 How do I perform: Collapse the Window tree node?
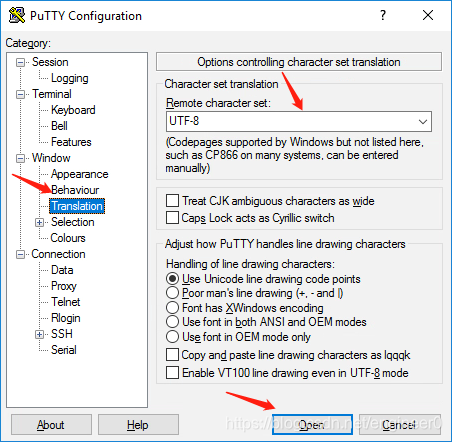tap(20, 158)
